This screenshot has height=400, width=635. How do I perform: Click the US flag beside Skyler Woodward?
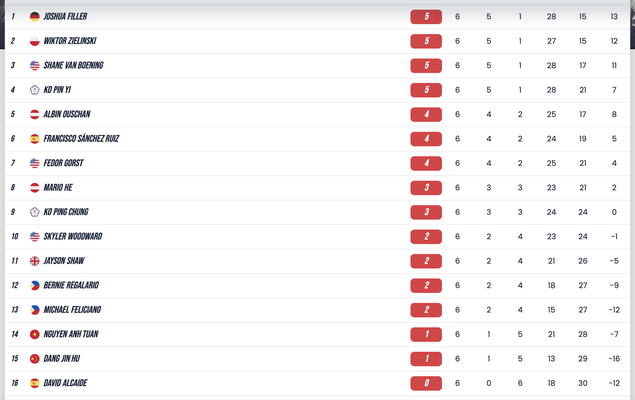point(35,236)
